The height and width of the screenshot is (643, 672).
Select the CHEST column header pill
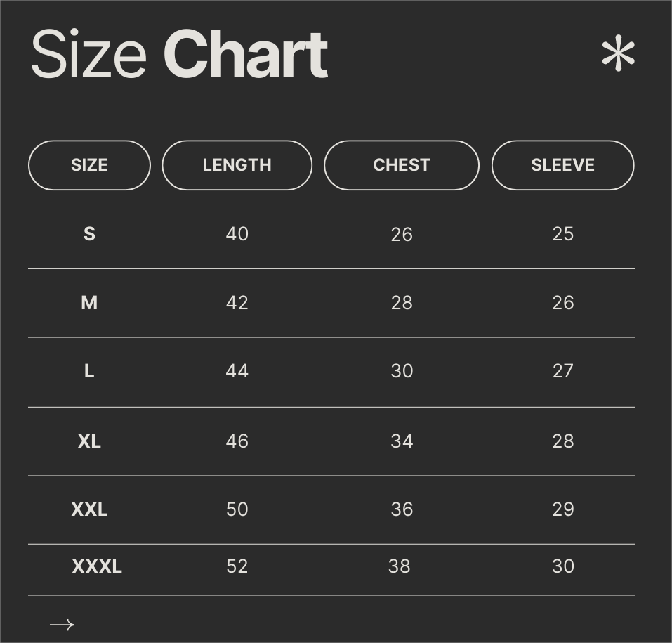(x=402, y=165)
